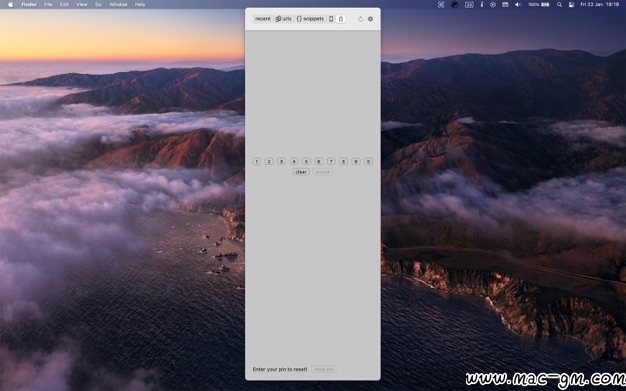
Task: Open Spotlight search in menu bar
Action: [559, 4]
